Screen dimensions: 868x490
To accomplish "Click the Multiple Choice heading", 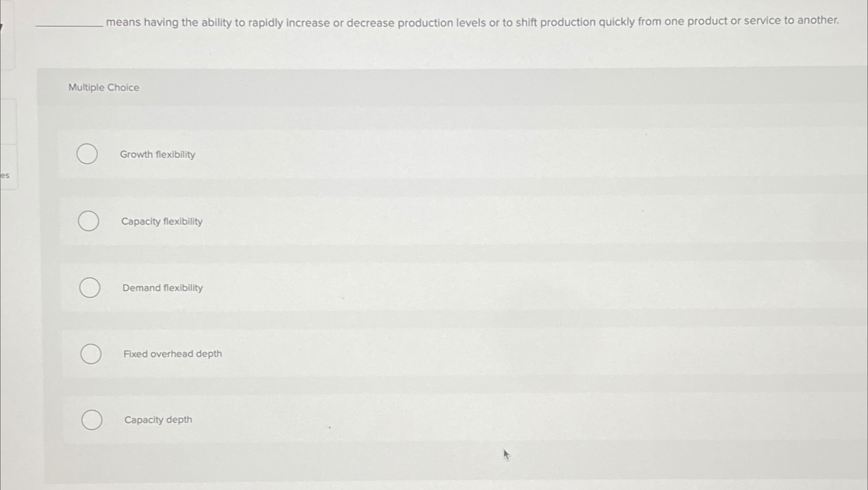I will click(103, 87).
